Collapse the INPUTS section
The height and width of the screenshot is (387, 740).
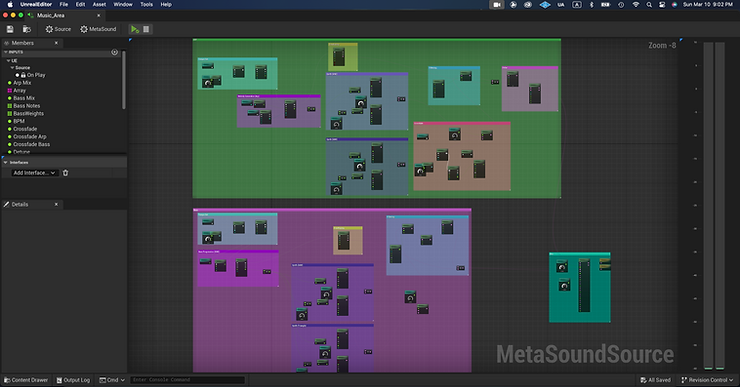[6, 52]
